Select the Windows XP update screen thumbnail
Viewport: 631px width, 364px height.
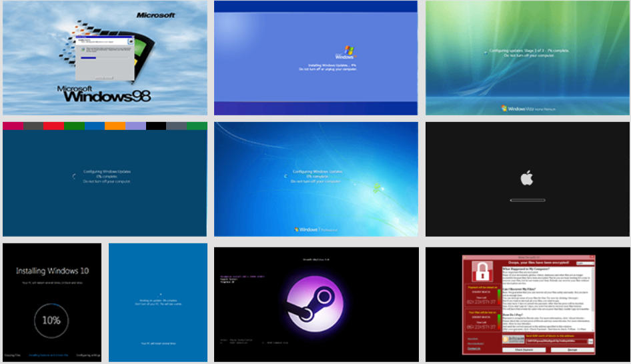(316, 58)
